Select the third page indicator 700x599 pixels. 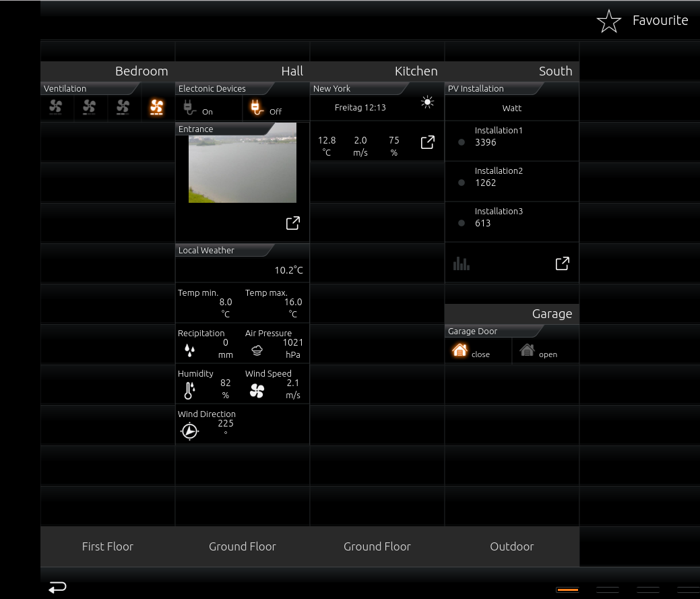[x=648, y=590]
